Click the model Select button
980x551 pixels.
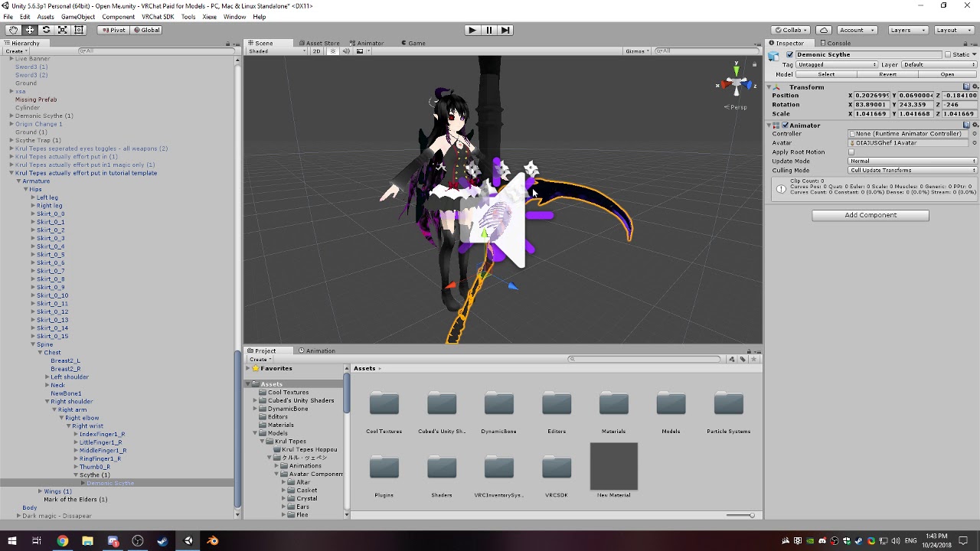click(x=826, y=75)
